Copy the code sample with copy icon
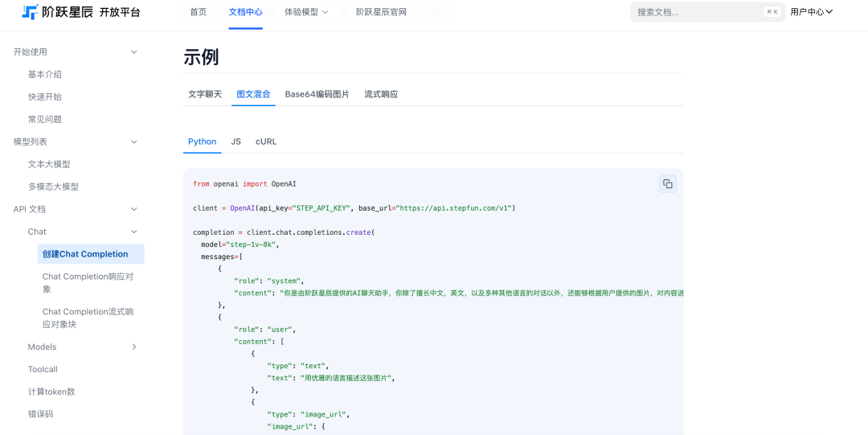Viewport: 868px width, 435px height. pyautogui.click(x=667, y=184)
